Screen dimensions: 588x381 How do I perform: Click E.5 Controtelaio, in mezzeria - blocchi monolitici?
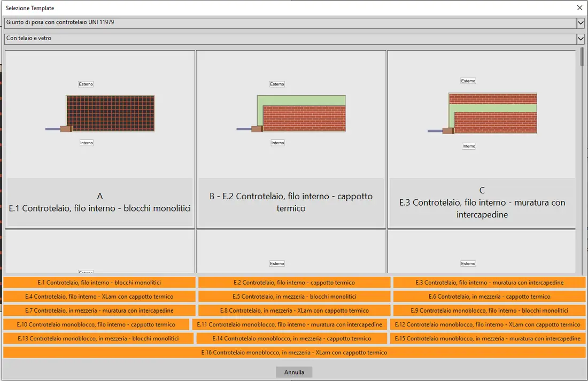click(294, 296)
